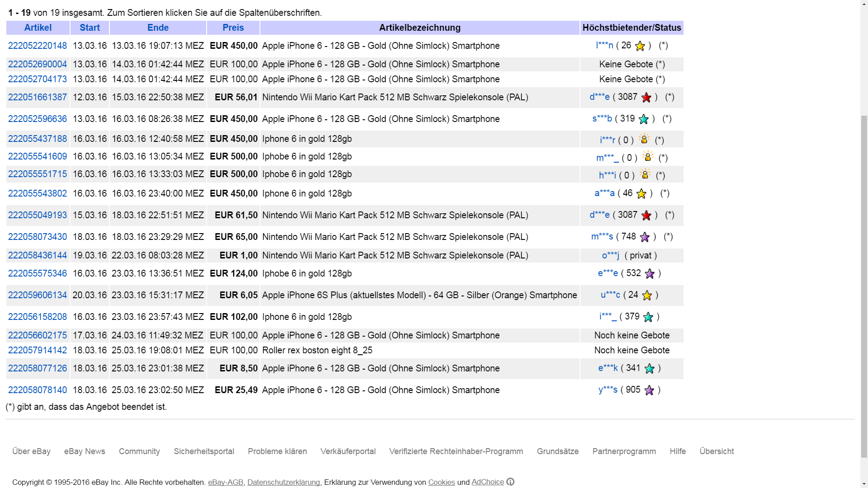The image size is (868, 488).
Task: Open article 222058078140
Action: click(38, 390)
